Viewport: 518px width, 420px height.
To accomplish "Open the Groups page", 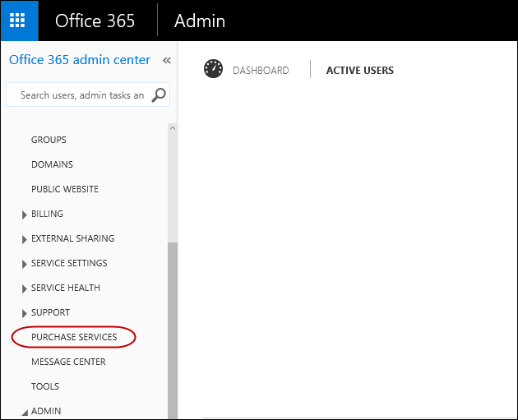I will click(49, 140).
